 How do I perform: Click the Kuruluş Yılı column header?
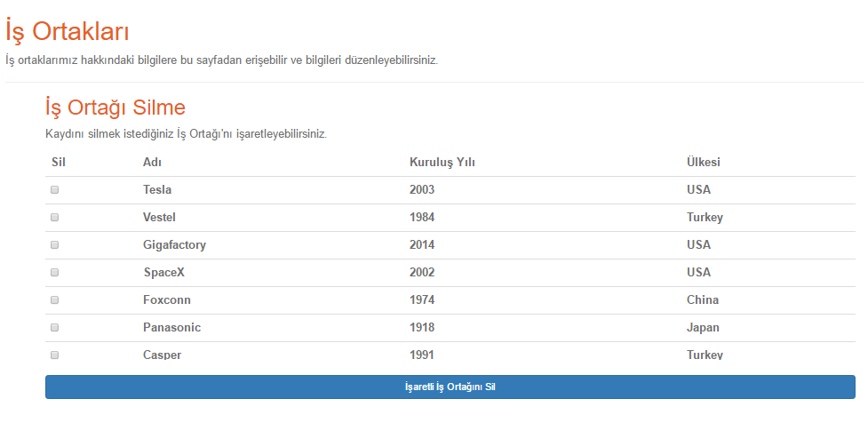tap(442, 163)
